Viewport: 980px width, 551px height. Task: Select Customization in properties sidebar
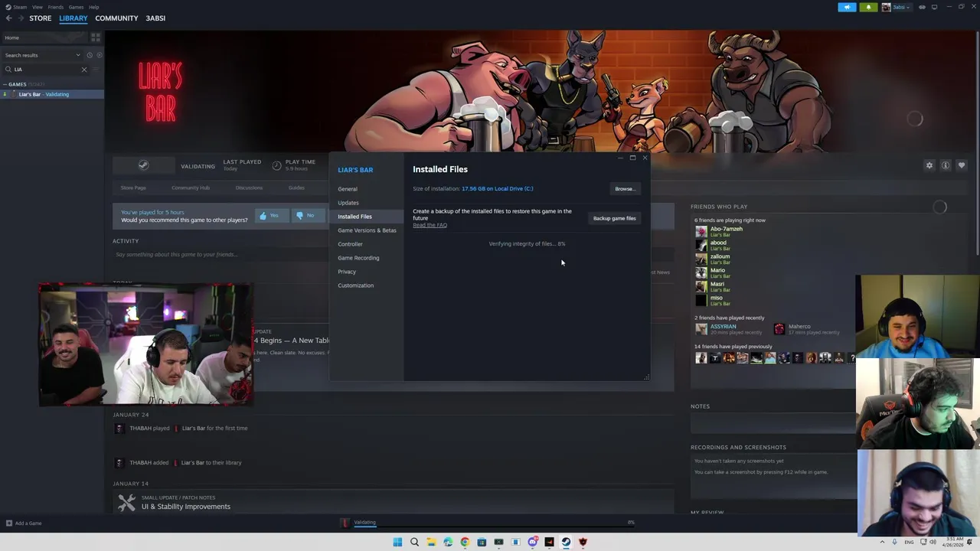coord(355,285)
